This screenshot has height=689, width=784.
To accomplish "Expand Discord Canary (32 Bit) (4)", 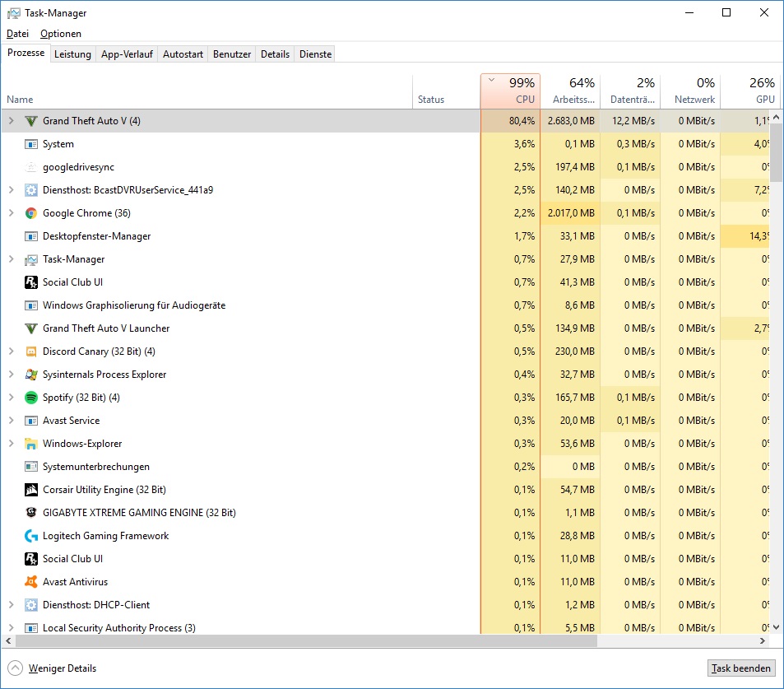I will pyautogui.click(x=11, y=351).
